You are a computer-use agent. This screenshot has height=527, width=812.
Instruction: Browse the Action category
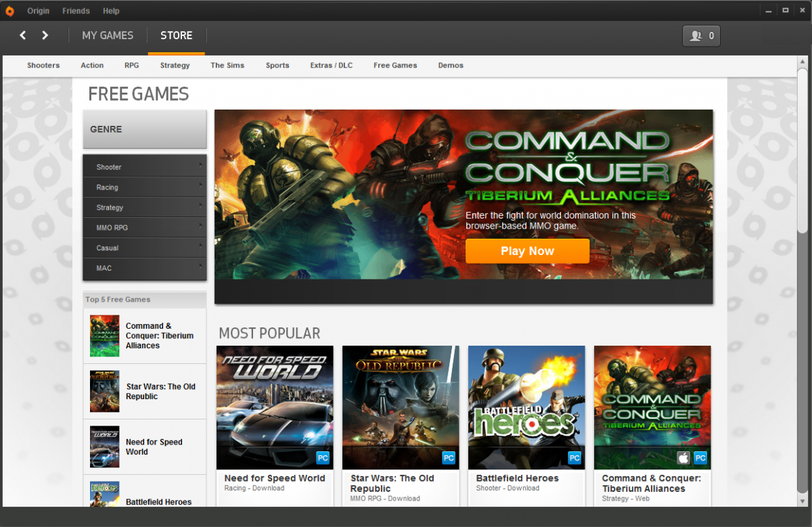(x=92, y=66)
